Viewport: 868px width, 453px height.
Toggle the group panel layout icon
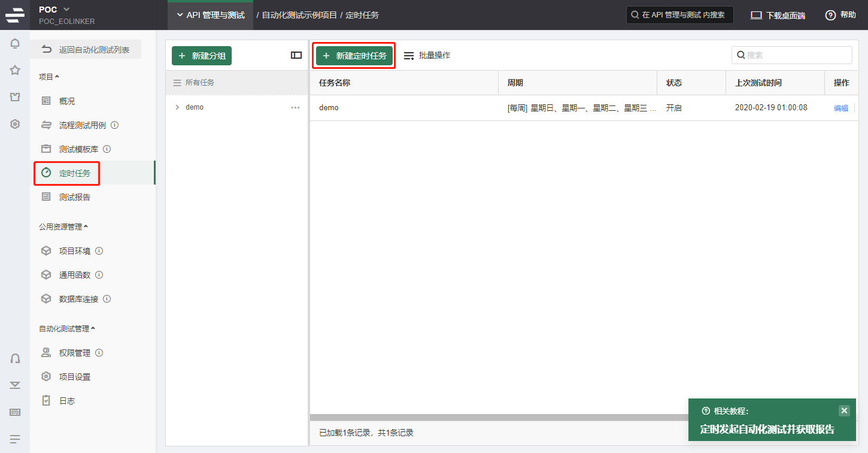click(296, 55)
